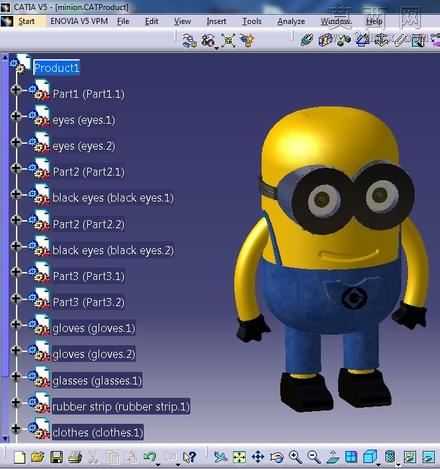Expand the Part1 (Part1.1) node
The height and width of the screenshot is (469, 440).
click(16, 89)
